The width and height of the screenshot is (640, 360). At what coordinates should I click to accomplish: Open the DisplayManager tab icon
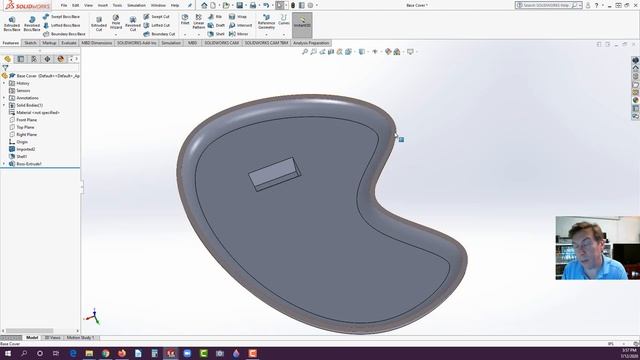tap(60, 59)
